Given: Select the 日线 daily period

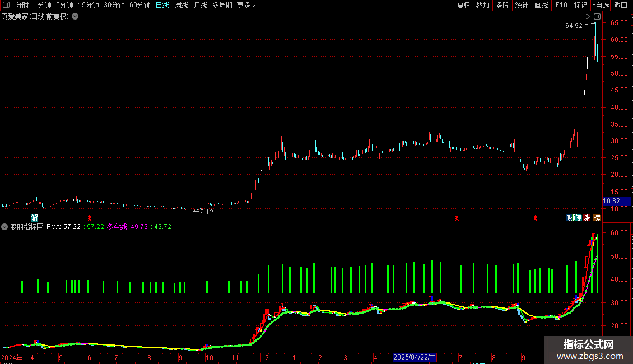Looking at the screenshot, I should (x=162, y=5).
